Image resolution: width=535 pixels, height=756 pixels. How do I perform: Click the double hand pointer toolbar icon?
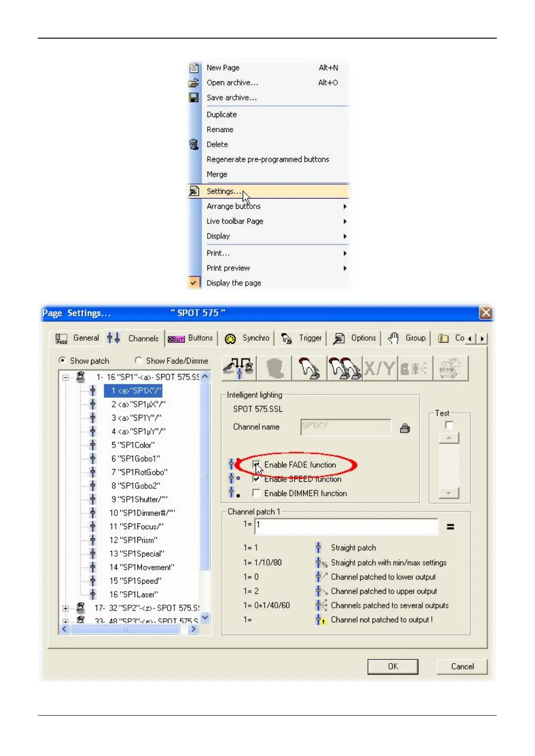[x=344, y=369]
